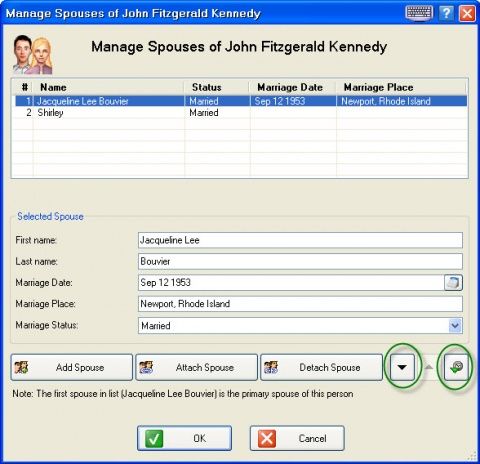Open the on-screen keyboard icon in title bar
This screenshot has height=464, width=480.
(419, 13)
